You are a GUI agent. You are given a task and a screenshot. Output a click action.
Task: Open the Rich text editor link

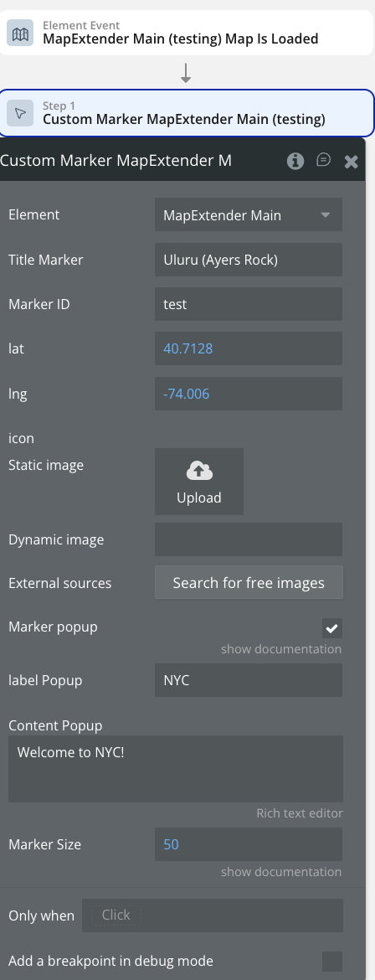300,813
